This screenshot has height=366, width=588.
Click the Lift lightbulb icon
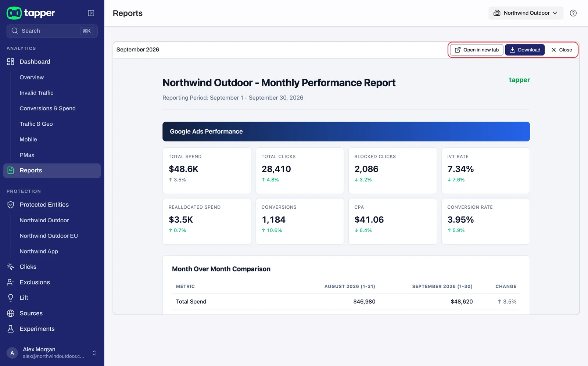click(11, 298)
